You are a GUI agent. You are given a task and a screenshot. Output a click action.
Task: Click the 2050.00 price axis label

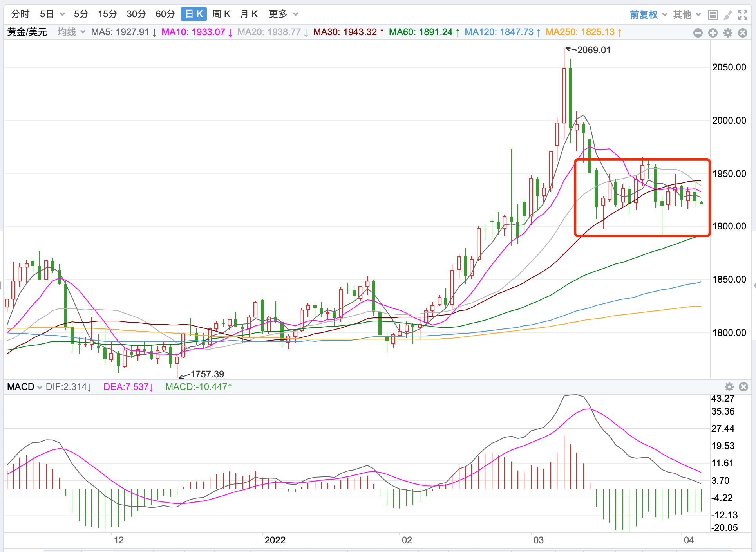pos(729,67)
